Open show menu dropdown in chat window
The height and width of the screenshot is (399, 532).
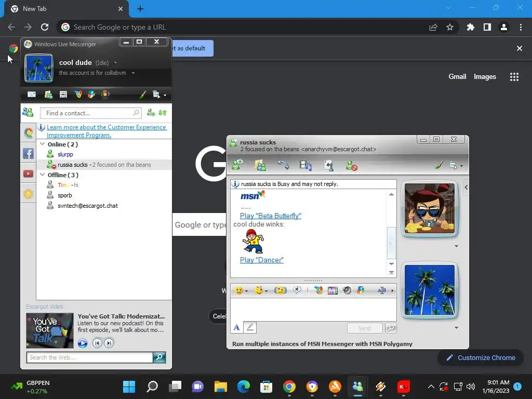tap(456, 166)
